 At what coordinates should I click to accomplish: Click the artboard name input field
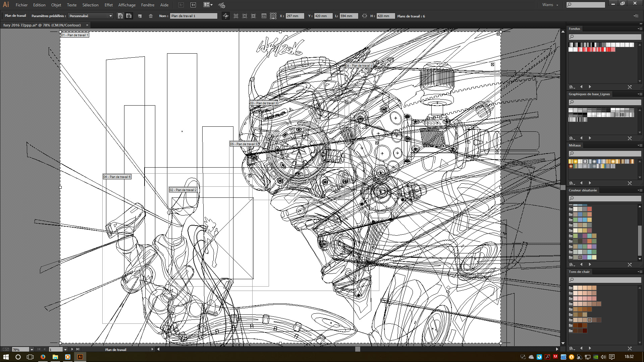(193, 16)
